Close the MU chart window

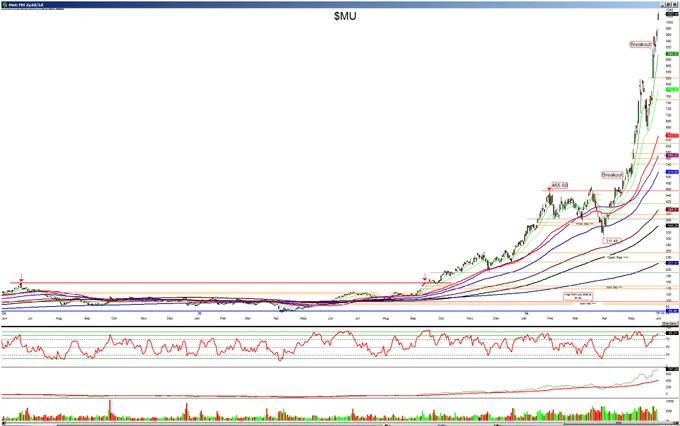point(675,5)
